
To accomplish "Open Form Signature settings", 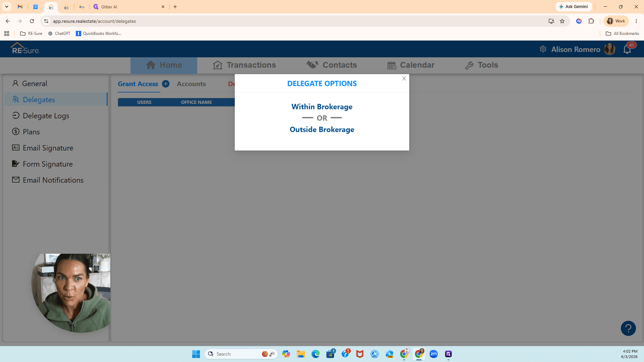I will click(x=56, y=164).
